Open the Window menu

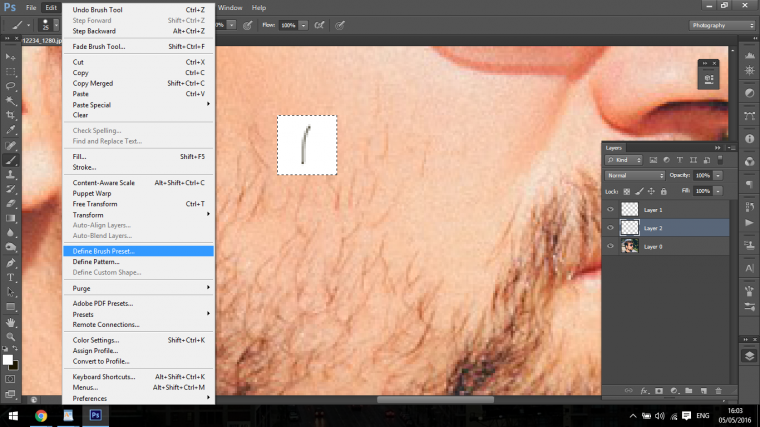pos(230,8)
